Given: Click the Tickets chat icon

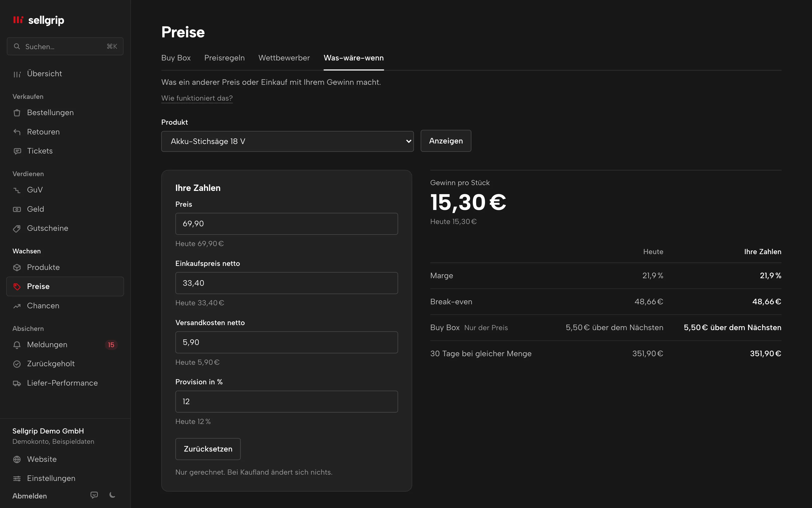Looking at the screenshot, I should pos(17,151).
